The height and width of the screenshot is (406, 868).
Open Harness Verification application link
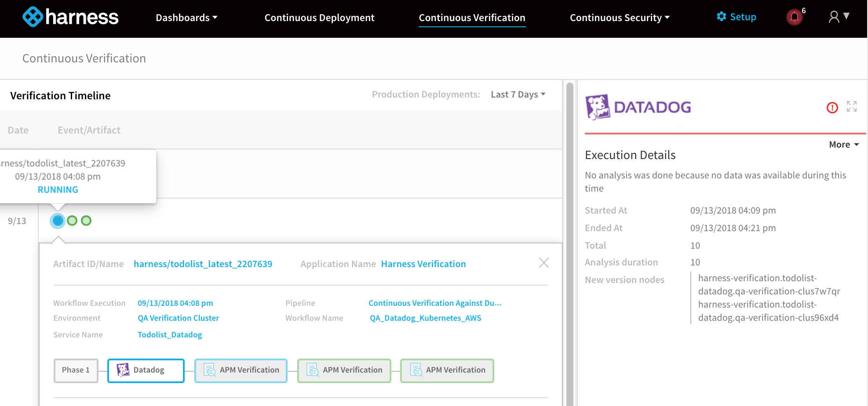tap(423, 264)
